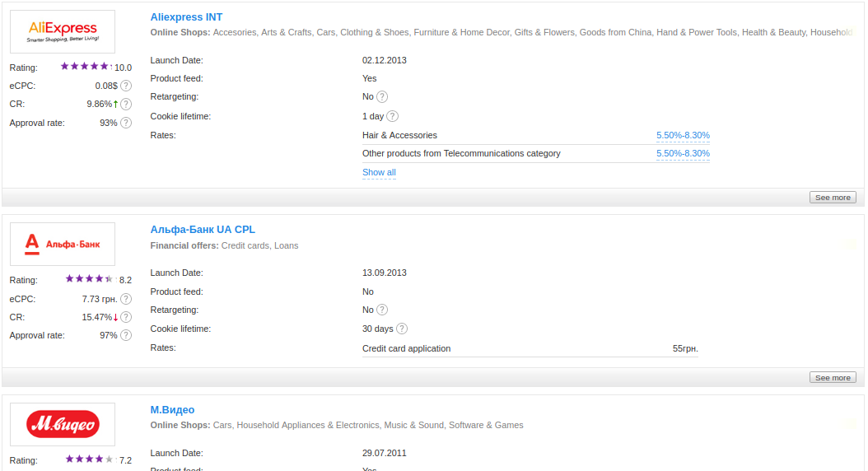
Task: Open Cookie lifetime help icon next to 1 day
Action: click(393, 116)
